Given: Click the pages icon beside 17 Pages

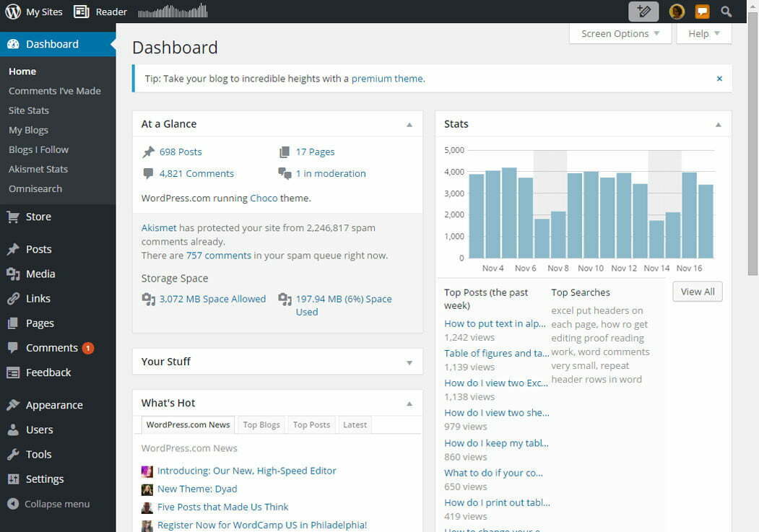Looking at the screenshot, I should 284,152.
